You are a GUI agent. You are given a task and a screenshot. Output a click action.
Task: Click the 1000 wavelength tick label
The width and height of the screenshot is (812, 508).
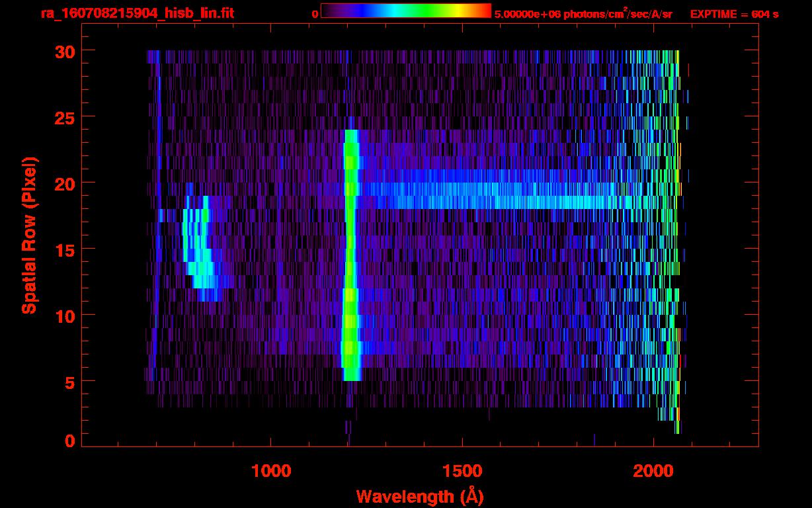click(x=271, y=471)
